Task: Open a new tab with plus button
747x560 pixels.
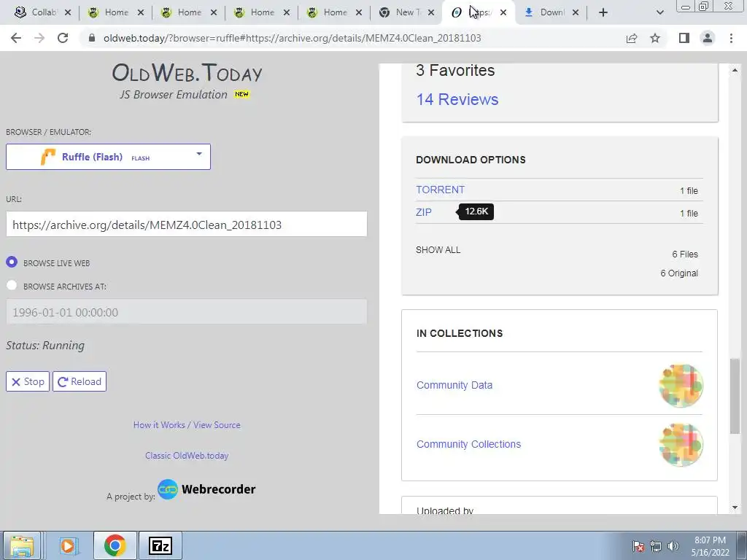Action: 603,13
